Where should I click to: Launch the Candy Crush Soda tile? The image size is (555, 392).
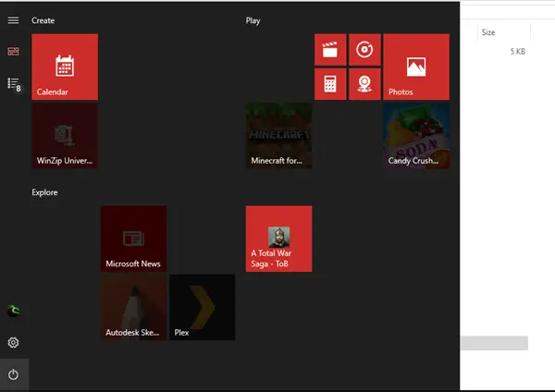tap(416, 136)
